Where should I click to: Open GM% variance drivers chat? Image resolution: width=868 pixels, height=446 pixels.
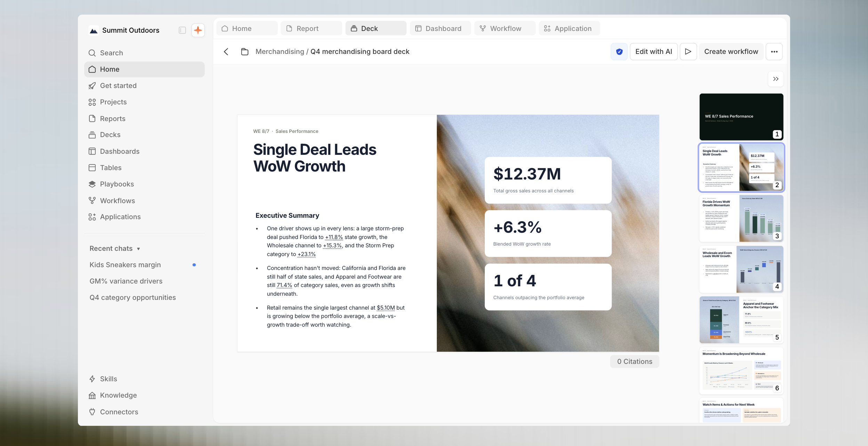[144, 281]
